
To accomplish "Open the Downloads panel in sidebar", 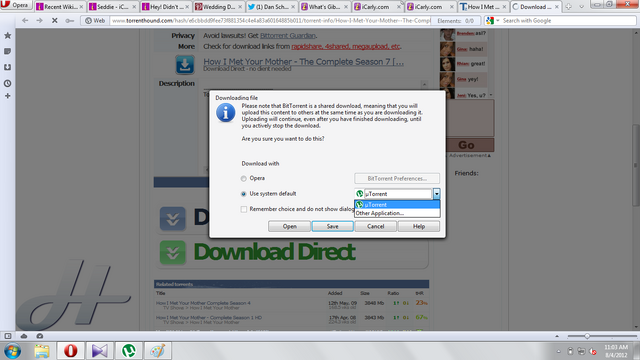I will pos(7,67).
